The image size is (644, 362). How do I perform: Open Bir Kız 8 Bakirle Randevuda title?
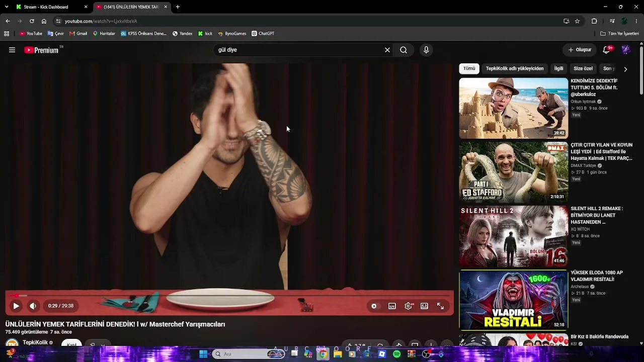click(600, 337)
